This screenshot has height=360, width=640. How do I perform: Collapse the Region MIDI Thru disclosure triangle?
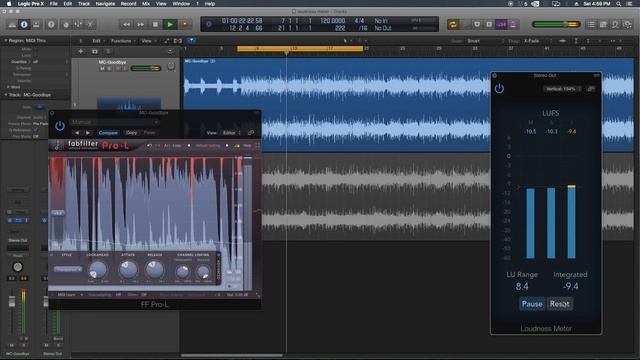pyautogui.click(x=6, y=41)
